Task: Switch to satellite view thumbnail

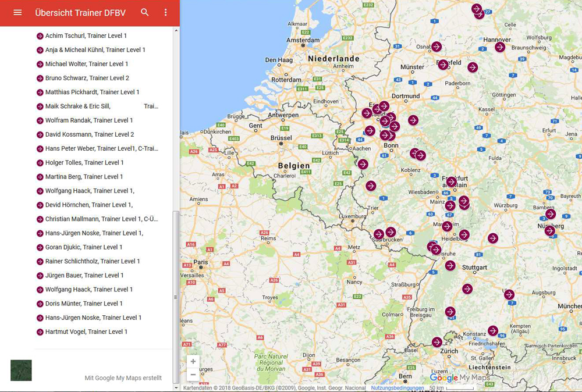Action: coord(21,370)
